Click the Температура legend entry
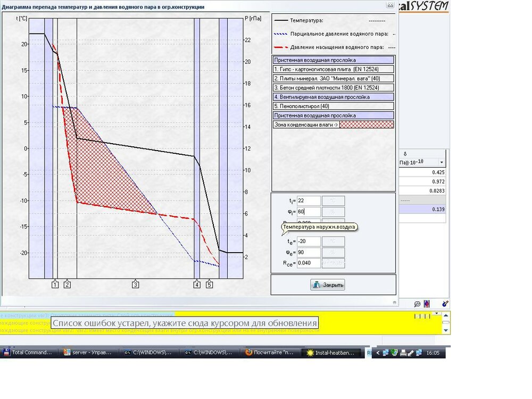The width and height of the screenshot is (532, 399). point(306,20)
